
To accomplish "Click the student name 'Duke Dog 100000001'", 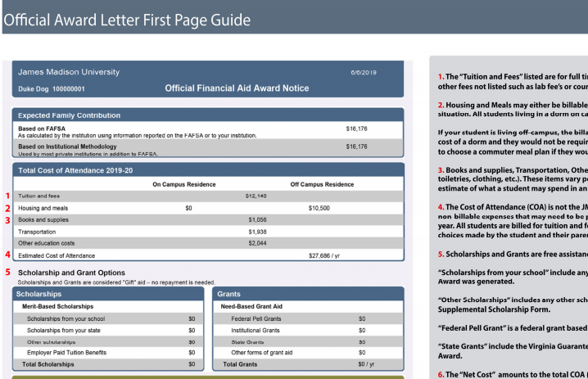I will pos(52,89).
